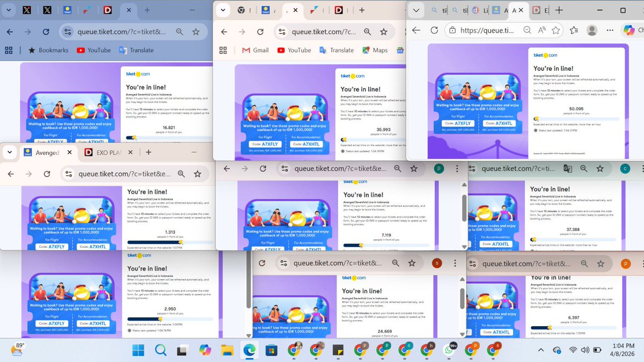This screenshot has height=362, width=644.
Task: Open teal c profile avatar in middle-right window
Action: pos(625,168)
